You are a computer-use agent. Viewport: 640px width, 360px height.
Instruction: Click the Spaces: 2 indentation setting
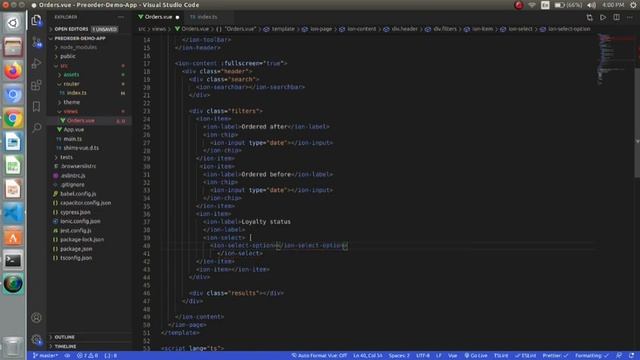(x=399, y=356)
